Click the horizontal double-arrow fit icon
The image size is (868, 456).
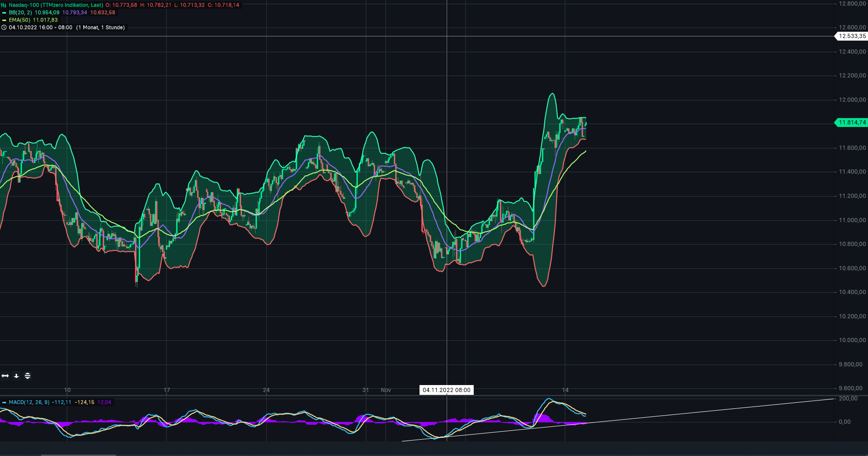(5, 376)
